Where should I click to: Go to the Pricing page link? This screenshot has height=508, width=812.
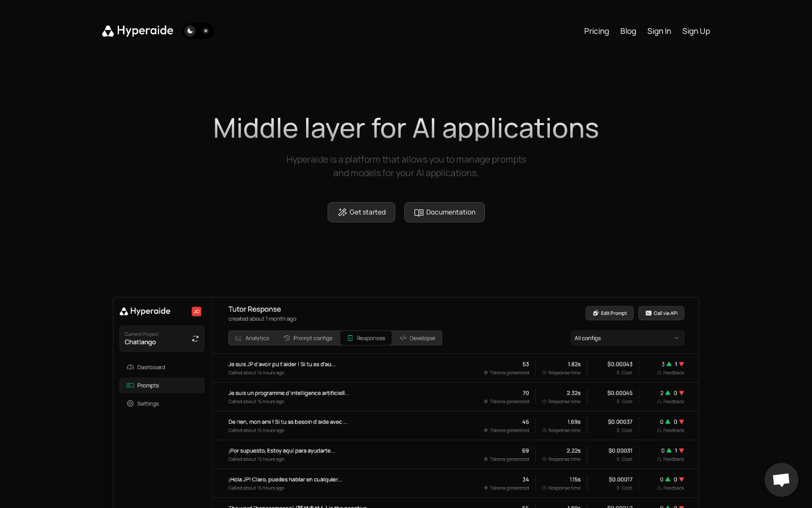tap(597, 31)
